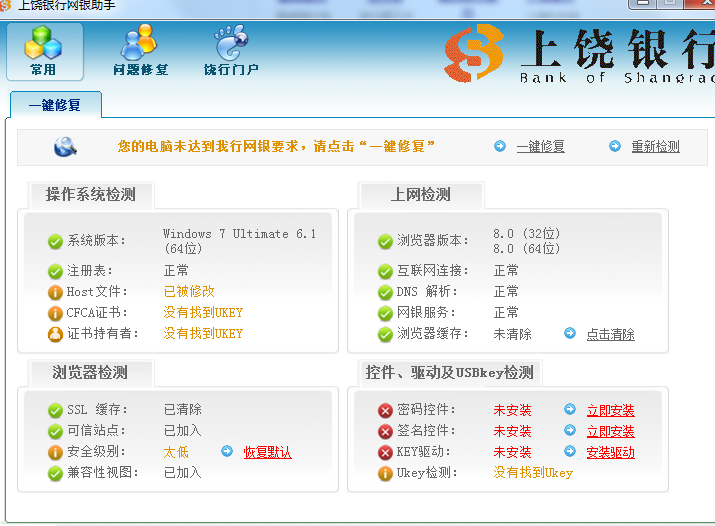Click the 一键修复 link

click(540, 147)
